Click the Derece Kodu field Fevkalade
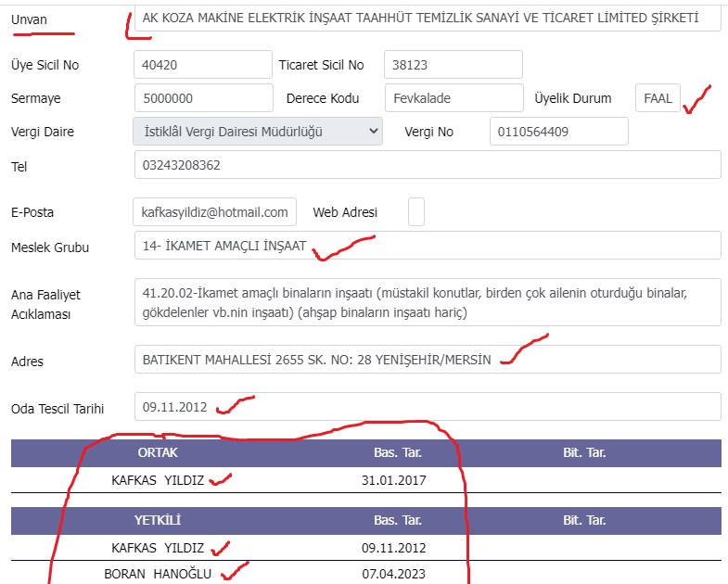Image resolution: width=728 pixels, height=584 pixels. click(x=454, y=98)
